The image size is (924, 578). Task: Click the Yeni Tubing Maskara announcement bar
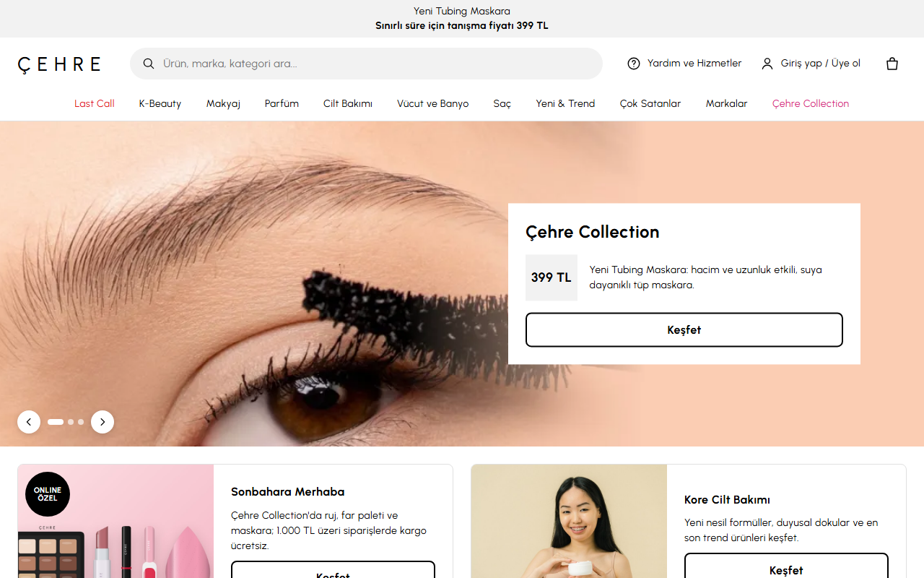pos(462,19)
